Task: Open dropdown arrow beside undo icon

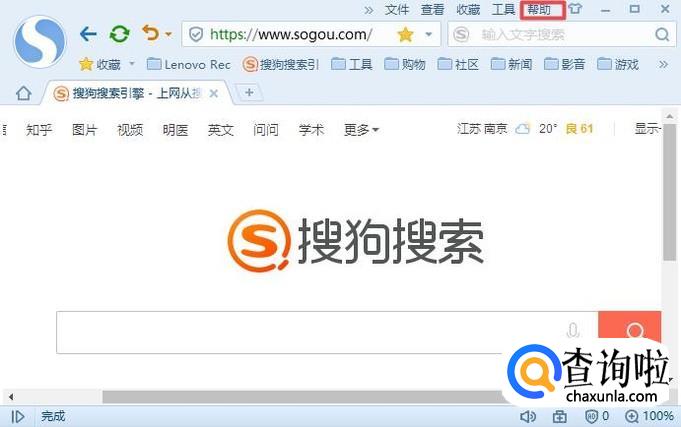Action: point(168,35)
